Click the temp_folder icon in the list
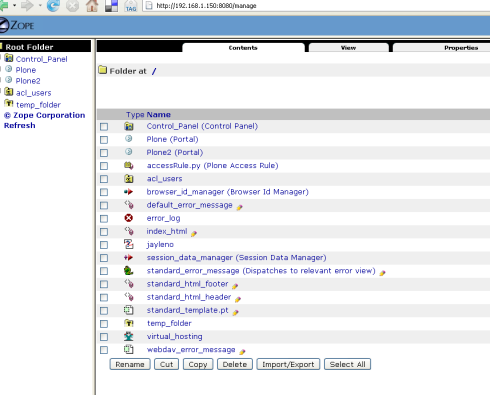 point(129,323)
